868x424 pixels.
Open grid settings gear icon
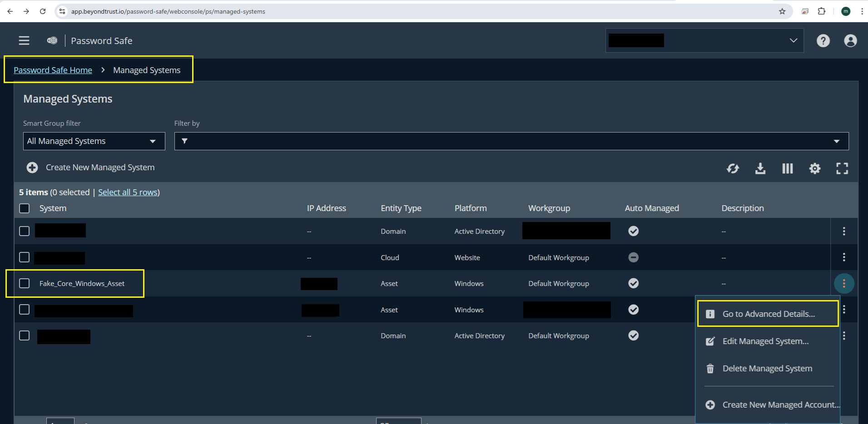[814, 168]
